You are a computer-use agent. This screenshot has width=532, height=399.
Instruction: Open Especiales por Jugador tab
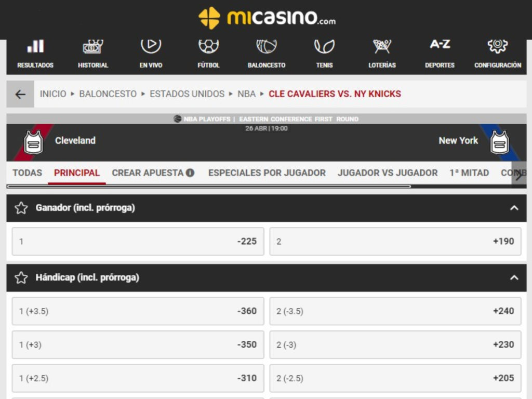pyautogui.click(x=267, y=172)
